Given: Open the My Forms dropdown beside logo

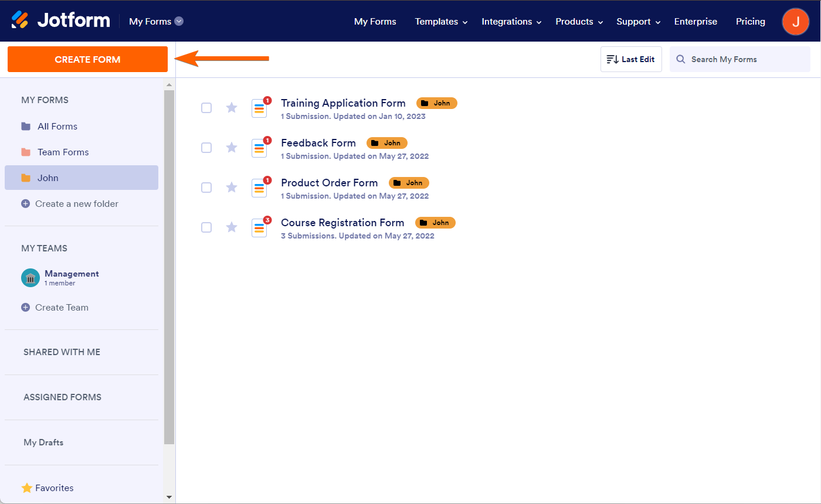Looking at the screenshot, I should click(157, 21).
